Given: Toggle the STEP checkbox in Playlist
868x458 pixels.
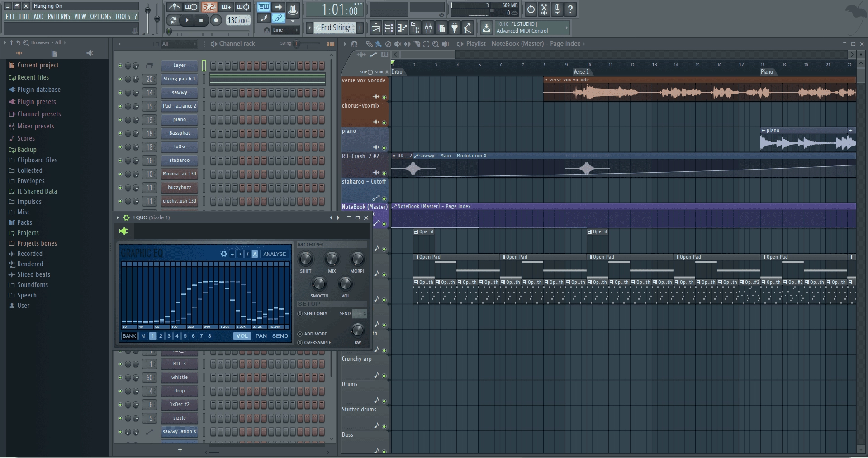Looking at the screenshot, I should tap(370, 72).
